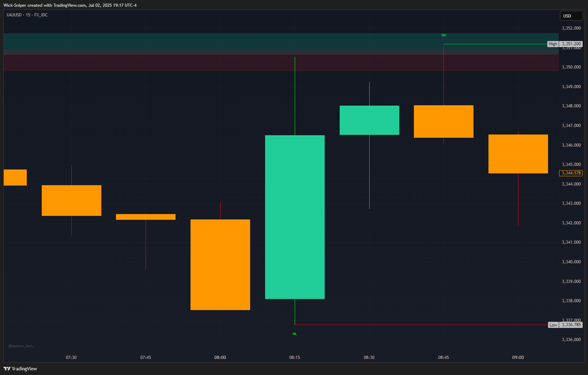Image resolution: width=588 pixels, height=375 pixels.
Task: Click the 08:45 time axis label
Action: pyautogui.click(x=443, y=358)
